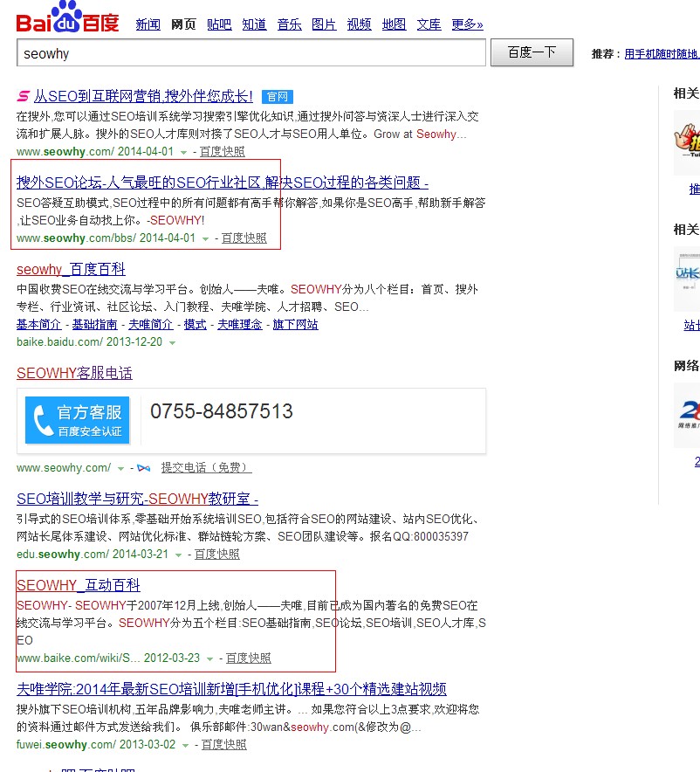
Task: Open the SEOWHY_互动百科 result
Action: tap(79, 585)
